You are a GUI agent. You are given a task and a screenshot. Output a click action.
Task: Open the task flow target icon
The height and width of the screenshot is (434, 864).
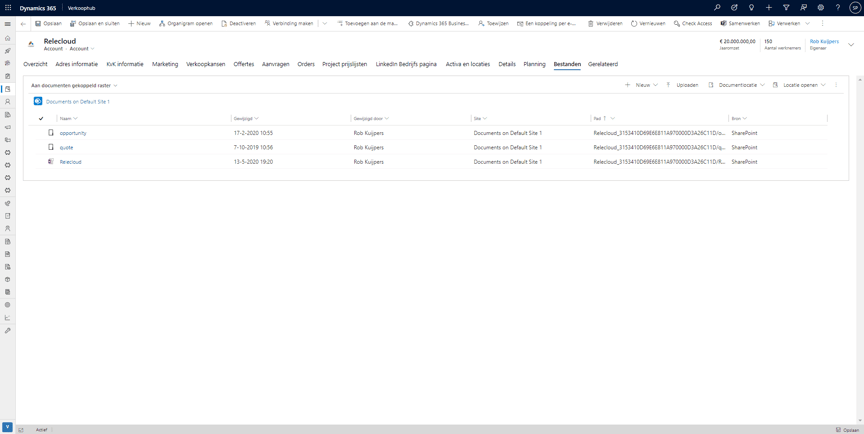pyautogui.click(x=734, y=8)
